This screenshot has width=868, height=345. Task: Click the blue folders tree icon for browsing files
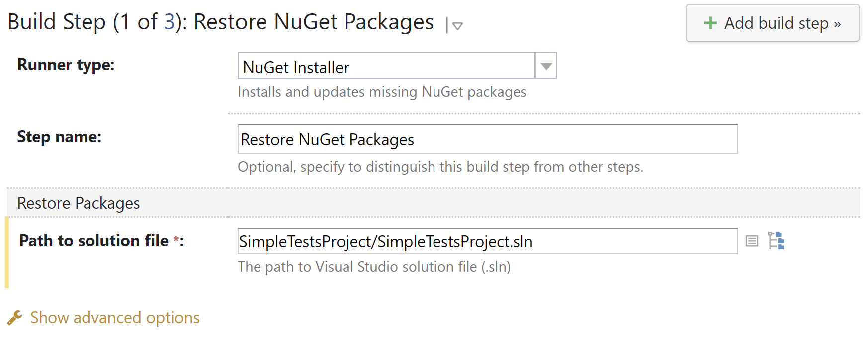[777, 241]
